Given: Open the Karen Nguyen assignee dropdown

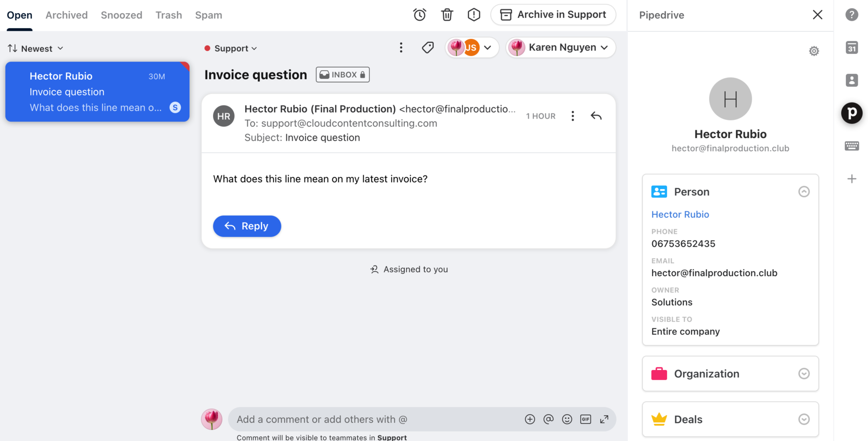Looking at the screenshot, I should coord(561,47).
